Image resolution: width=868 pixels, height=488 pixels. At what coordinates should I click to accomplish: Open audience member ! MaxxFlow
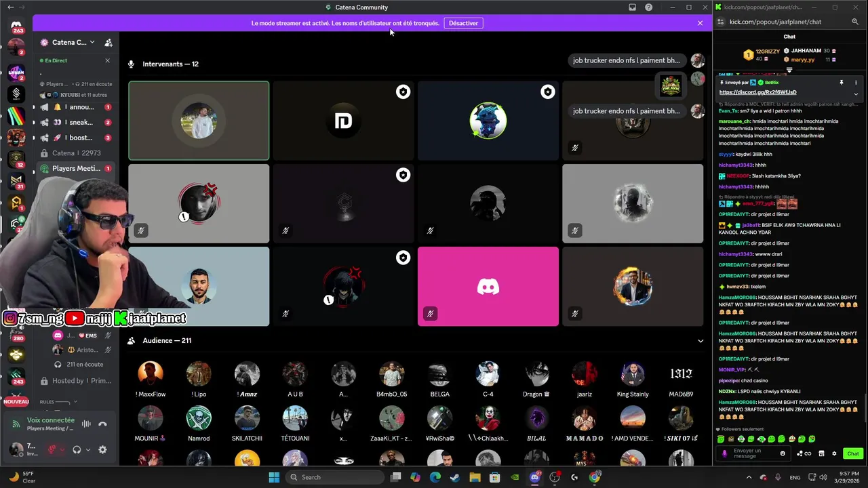151,379
